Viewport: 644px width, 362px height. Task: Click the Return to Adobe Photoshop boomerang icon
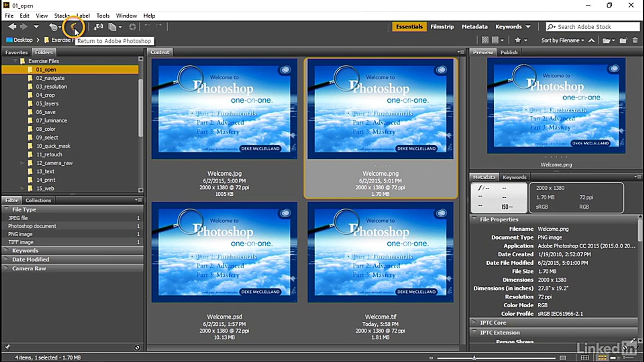click(x=73, y=26)
